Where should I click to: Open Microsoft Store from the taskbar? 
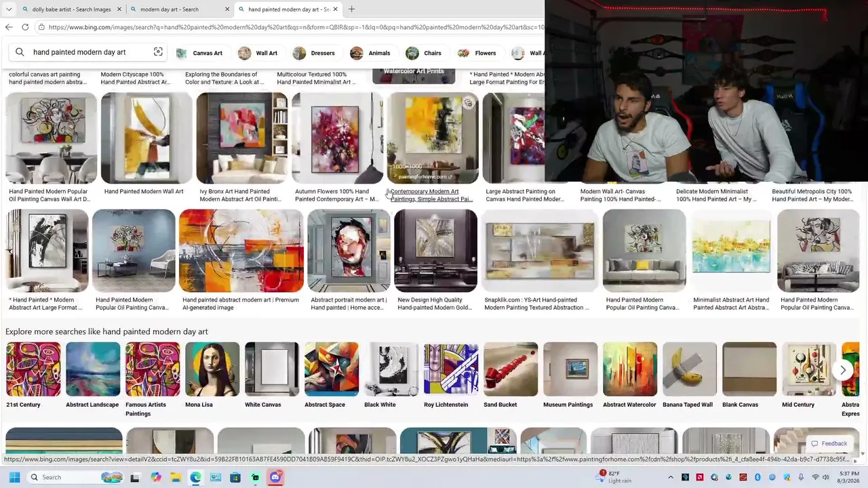pyautogui.click(x=235, y=477)
